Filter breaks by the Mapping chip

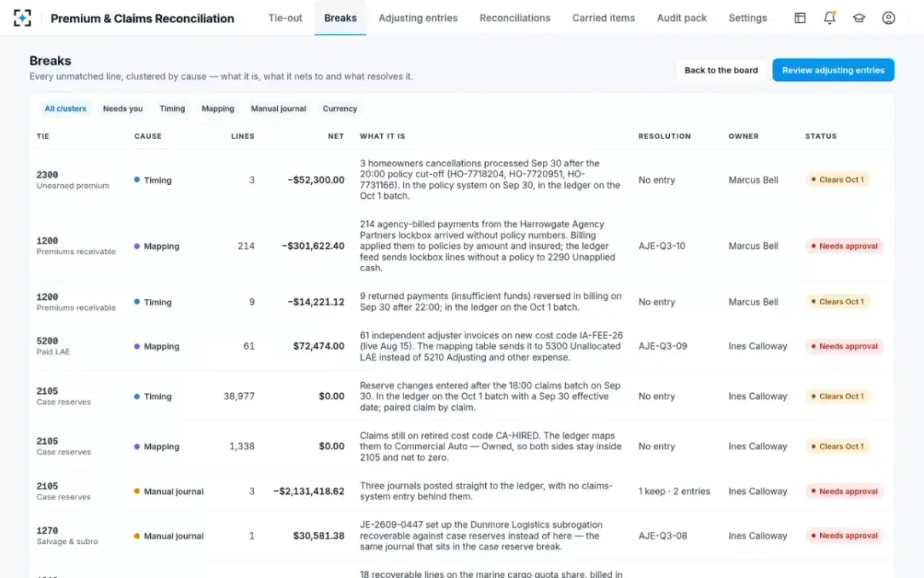(x=218, y=109)
